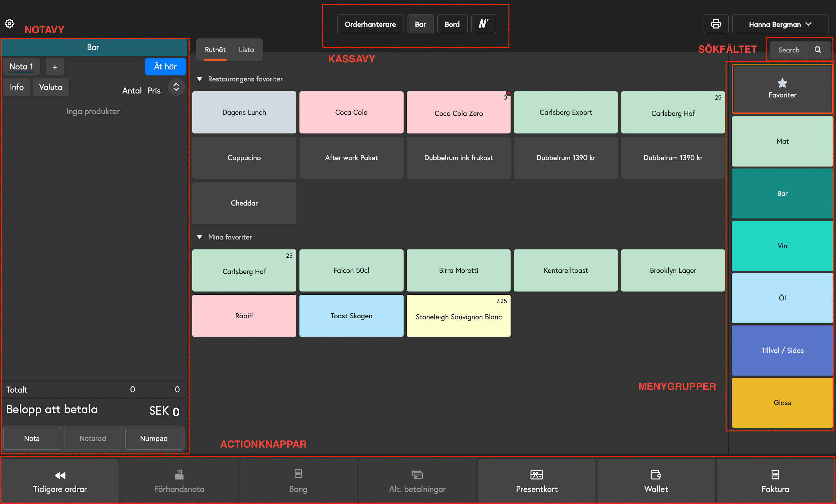Click the Bong action button

tap(298, 481)
